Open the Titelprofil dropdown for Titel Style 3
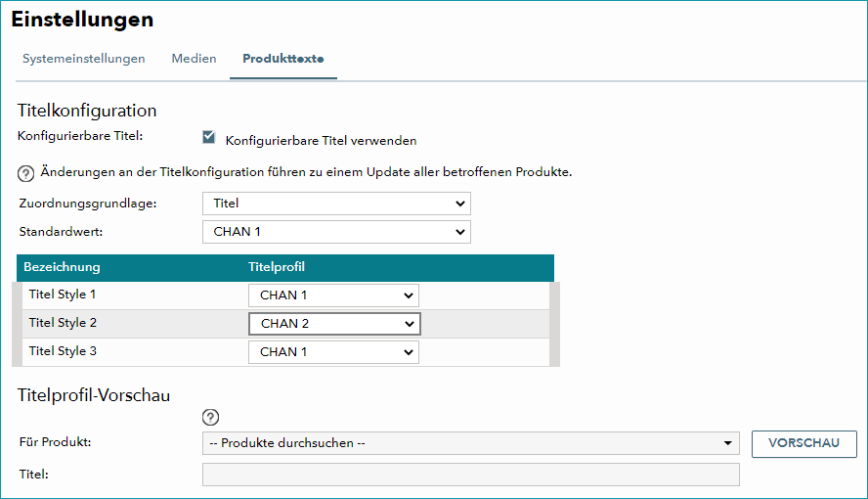 pos(333,352)
